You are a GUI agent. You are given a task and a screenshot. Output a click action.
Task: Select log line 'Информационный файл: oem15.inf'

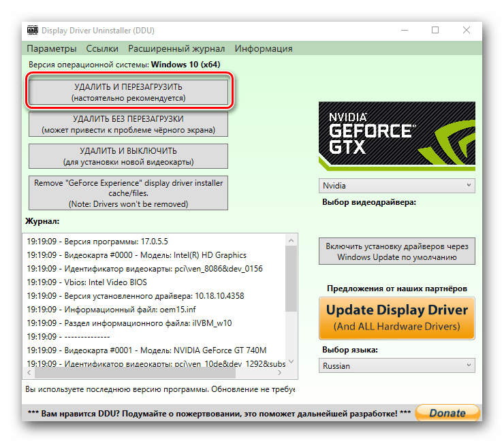[x=111, y=310]
